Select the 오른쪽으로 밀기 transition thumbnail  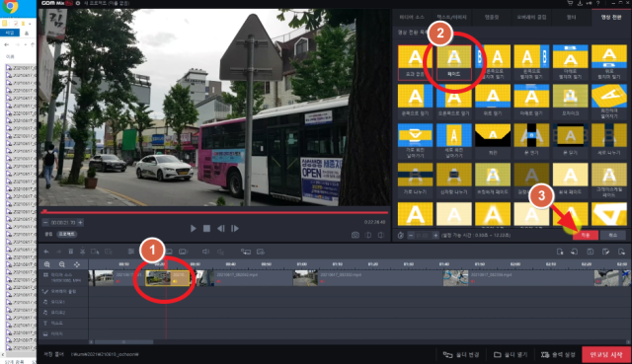(454, 101)
